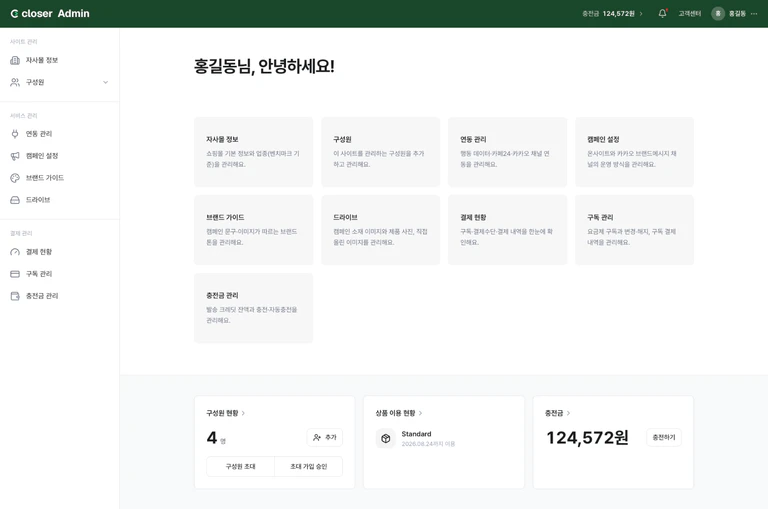Open 결제 현황 gauge icon in sidebar

click(x=15, y=252)
